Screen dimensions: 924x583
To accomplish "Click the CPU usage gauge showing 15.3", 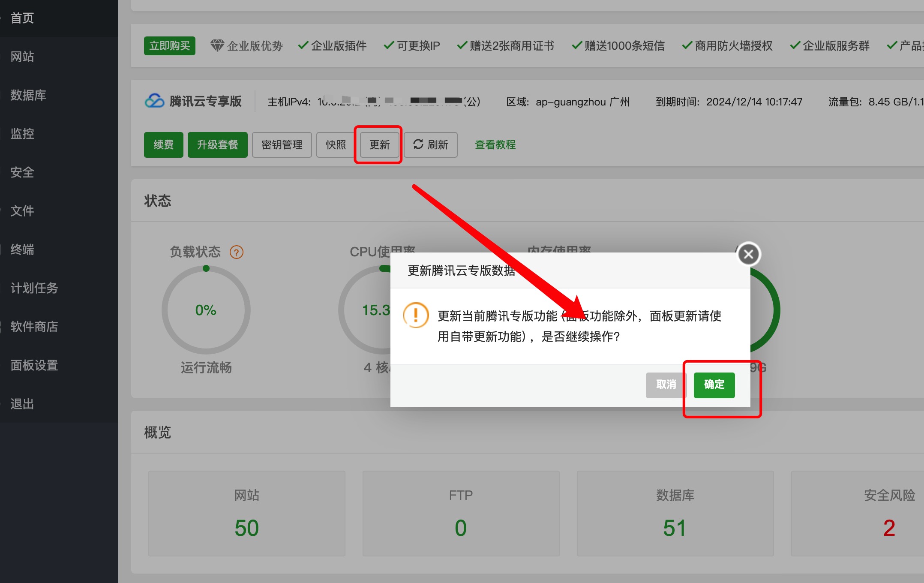I will [x=364, y=310].
